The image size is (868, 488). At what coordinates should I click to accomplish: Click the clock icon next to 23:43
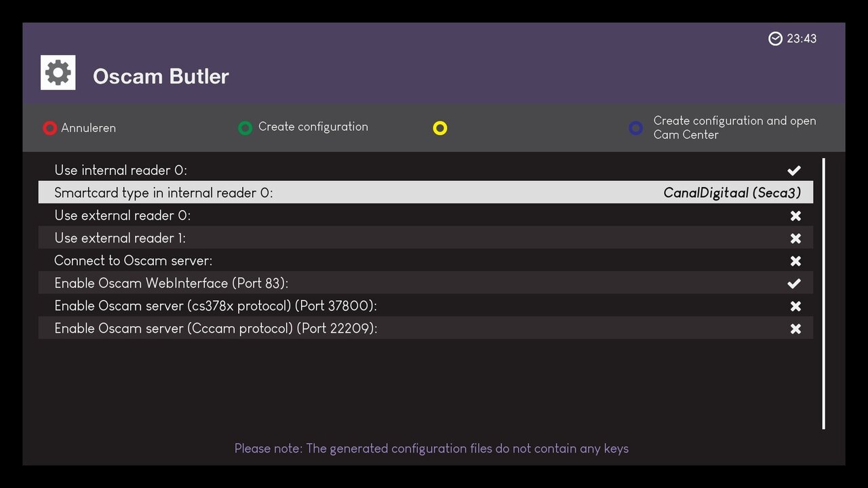775,39
